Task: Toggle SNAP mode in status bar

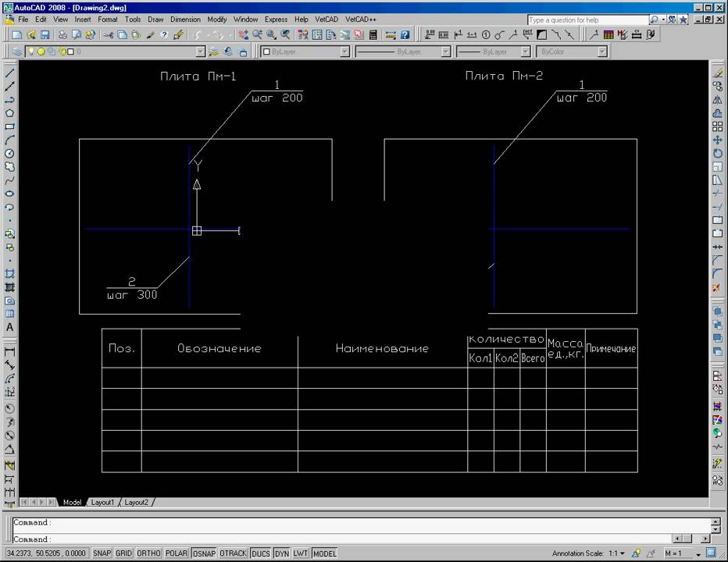Action: click(102, 553)
